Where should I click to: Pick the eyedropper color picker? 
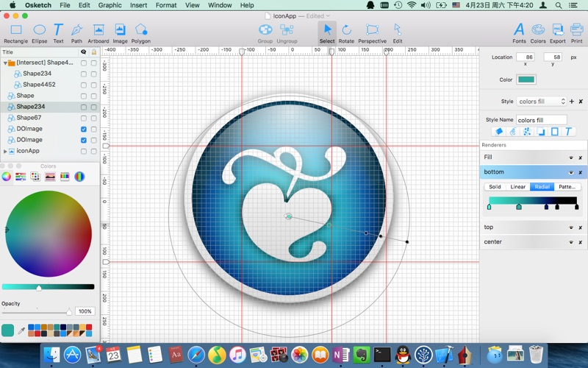[x=21, y=330]
